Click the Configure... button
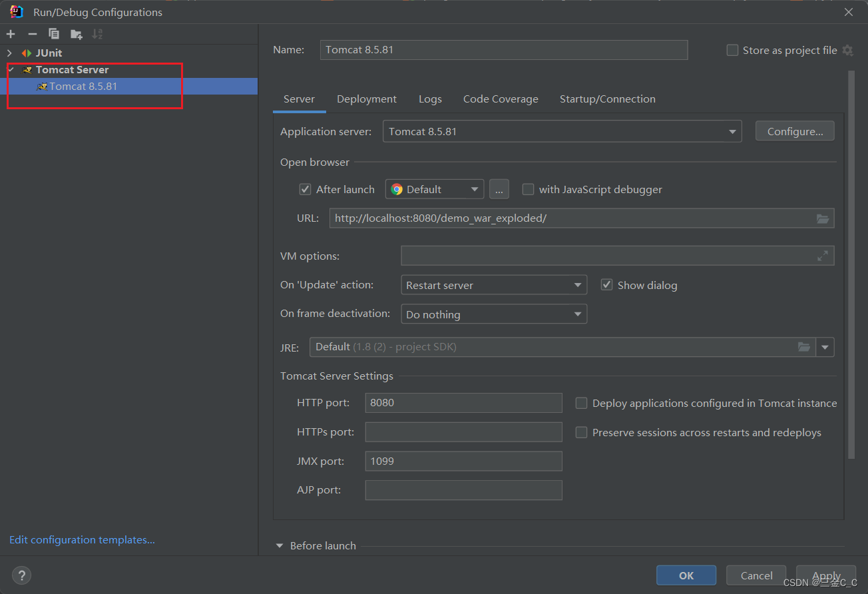This screenshot has width=868, height=594. tap(795, 131)
